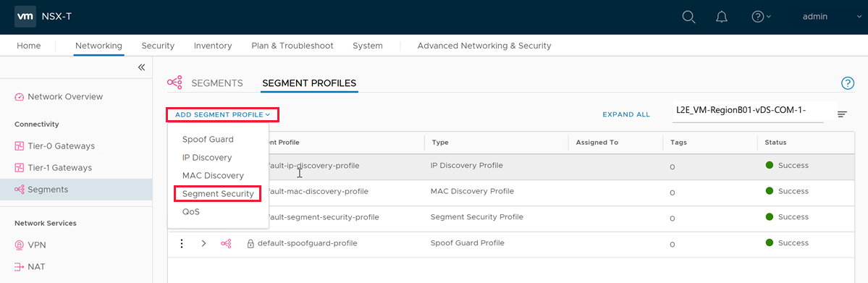
Task: Go to NAT in Network Services
Action: pos(30,266)
